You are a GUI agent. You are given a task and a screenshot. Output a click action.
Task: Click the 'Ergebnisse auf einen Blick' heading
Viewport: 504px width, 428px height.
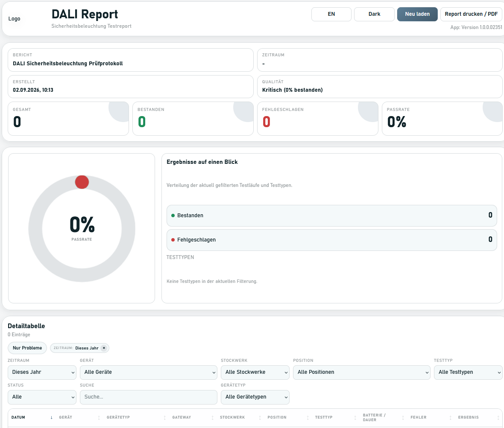202,162
